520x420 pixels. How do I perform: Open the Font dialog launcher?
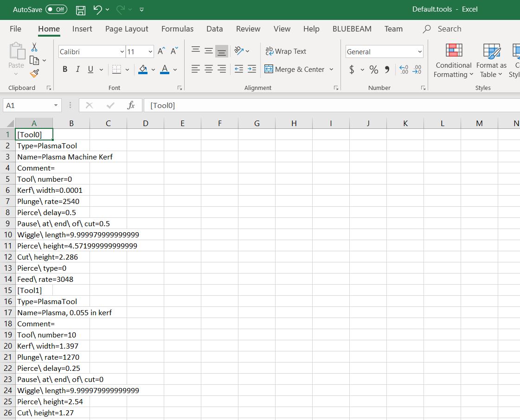pos(180,88)
